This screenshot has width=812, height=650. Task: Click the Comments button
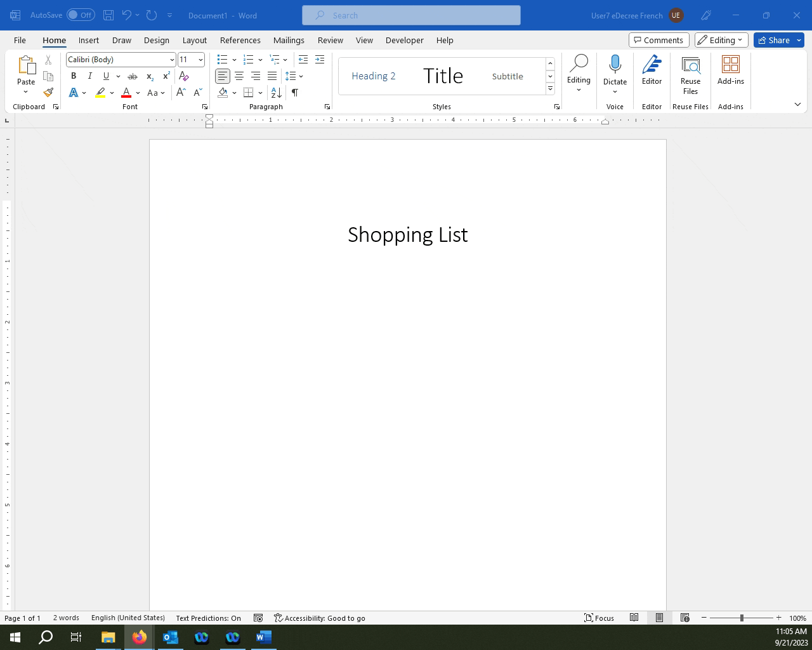click(658, 39)
